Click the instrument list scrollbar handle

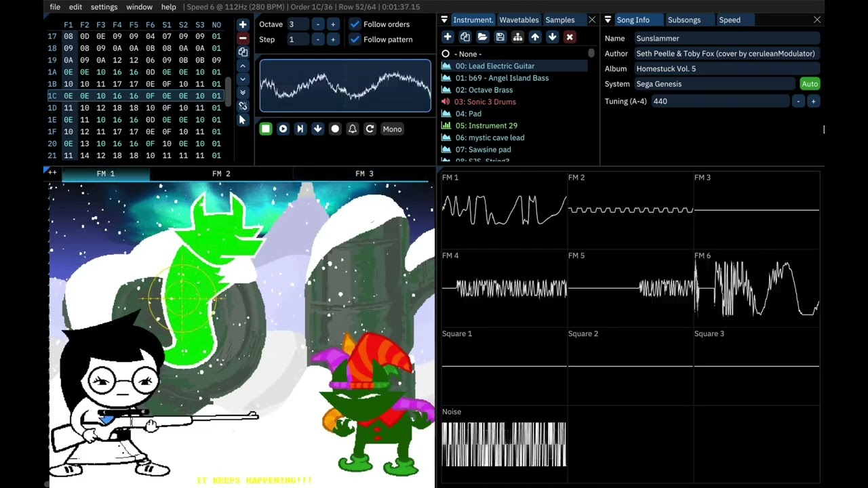tap(591, 53)
